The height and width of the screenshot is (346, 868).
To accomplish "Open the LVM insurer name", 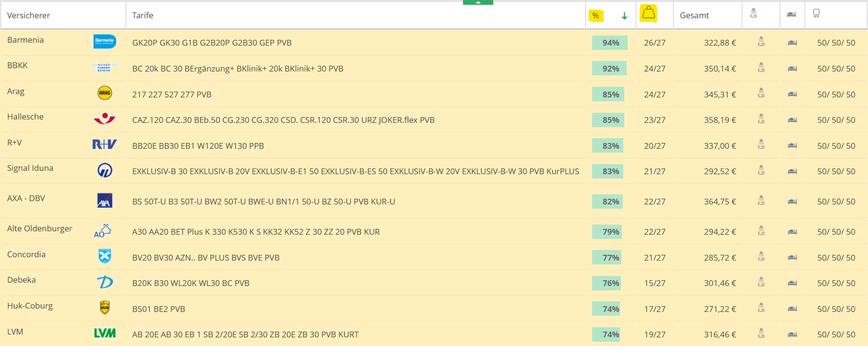I will point(15,332).
